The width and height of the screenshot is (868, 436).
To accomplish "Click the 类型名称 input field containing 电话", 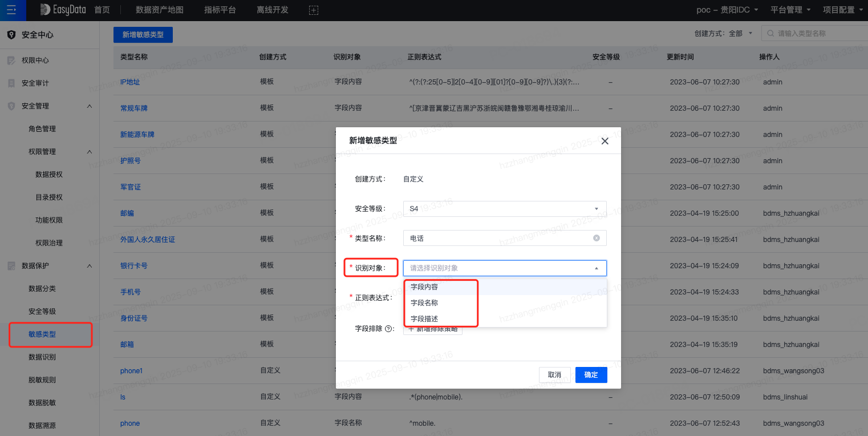I will (x=496, y=238).
